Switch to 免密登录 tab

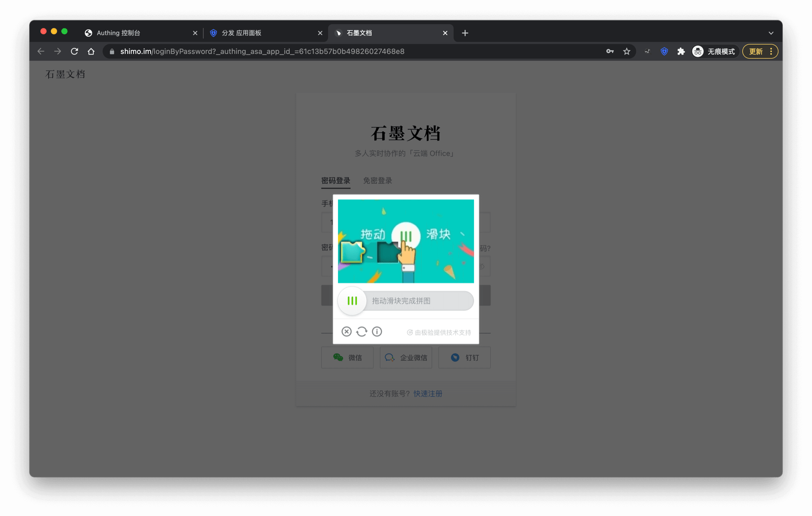377,181
